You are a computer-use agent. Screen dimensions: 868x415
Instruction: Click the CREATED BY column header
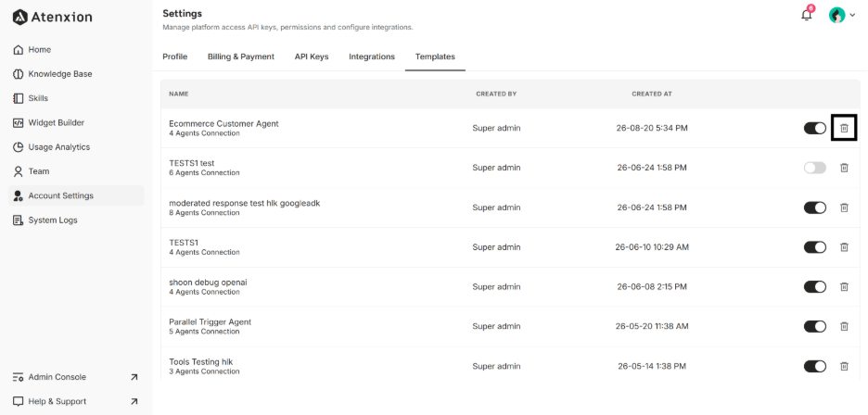pyautogui.click(x=496, y=94)
